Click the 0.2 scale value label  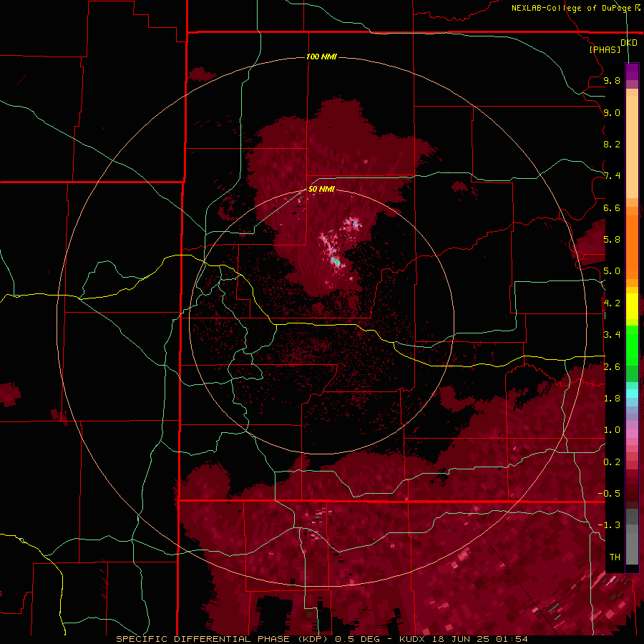(x=612, y=462)
